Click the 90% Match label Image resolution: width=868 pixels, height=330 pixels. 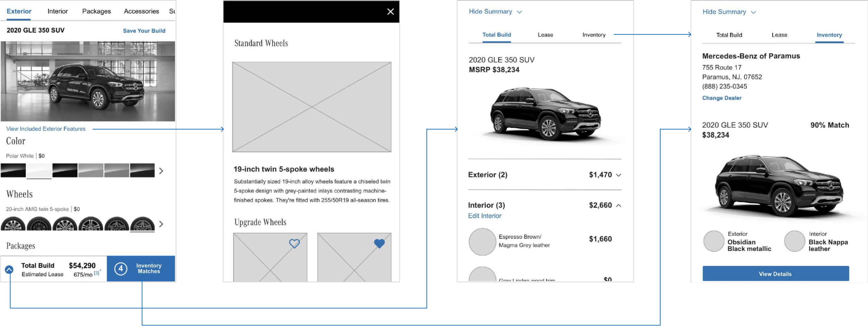830,125
